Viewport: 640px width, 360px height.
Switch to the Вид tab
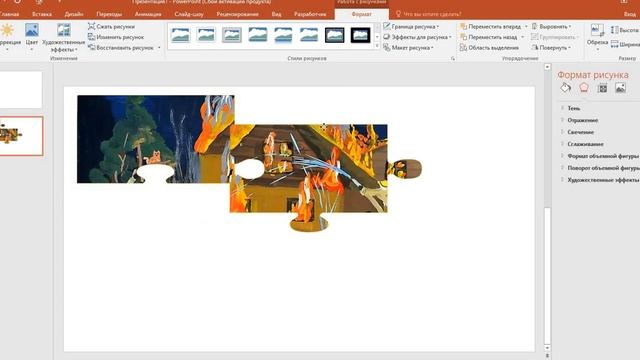tap(276, 14)
